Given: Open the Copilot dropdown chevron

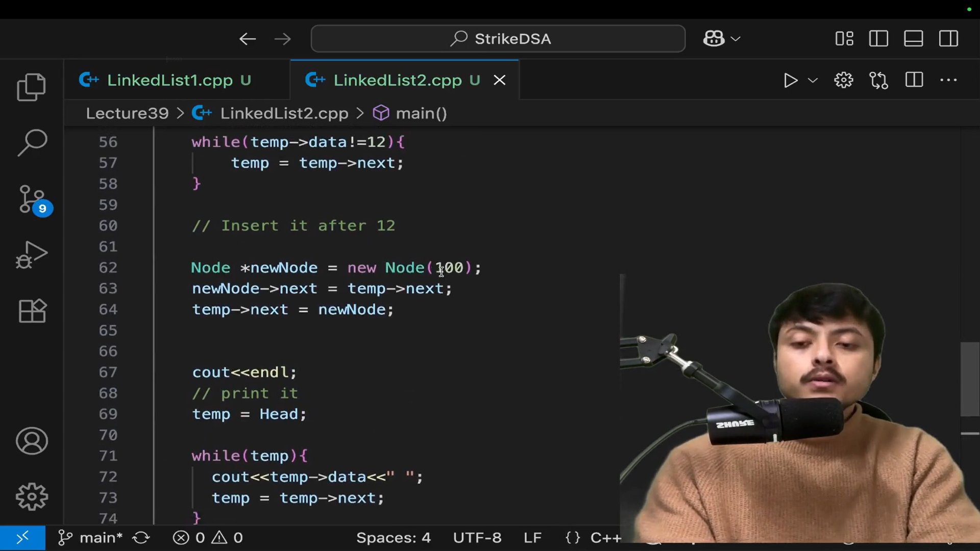Looking at the screenshot, I should [736, 39].
